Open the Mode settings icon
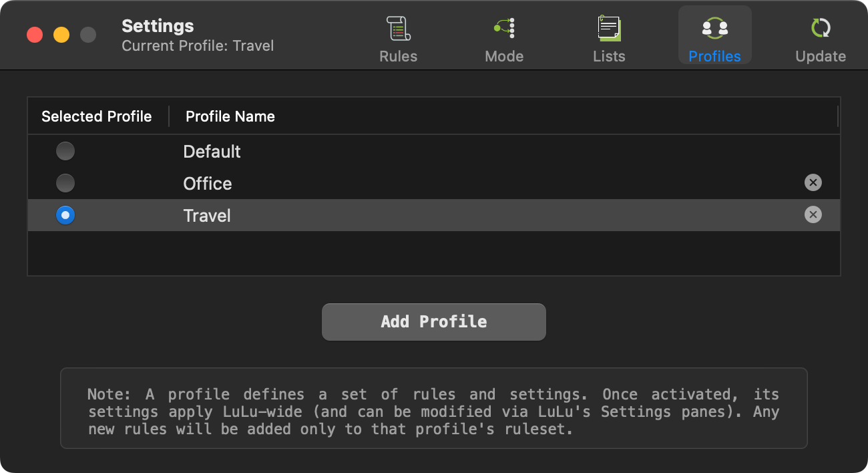The image size is (868, 473). click(x=504, y=28)
